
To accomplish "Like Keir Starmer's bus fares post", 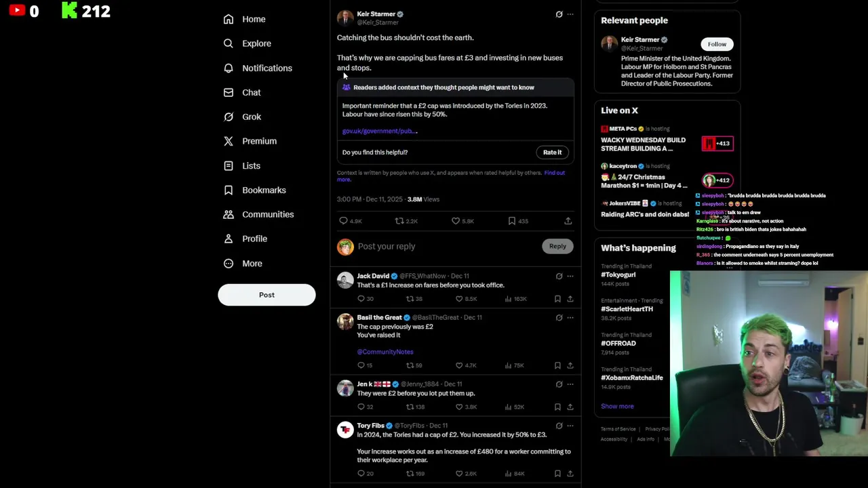I will coord(456,221).
